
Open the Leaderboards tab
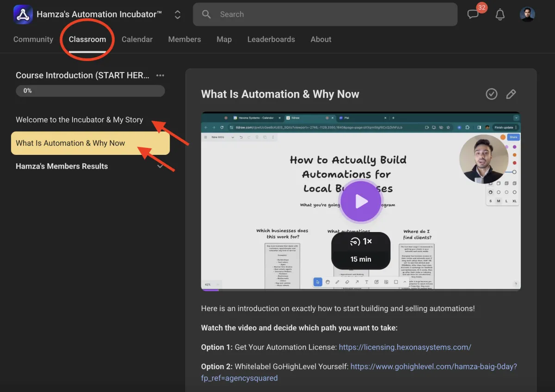[271, 39]
